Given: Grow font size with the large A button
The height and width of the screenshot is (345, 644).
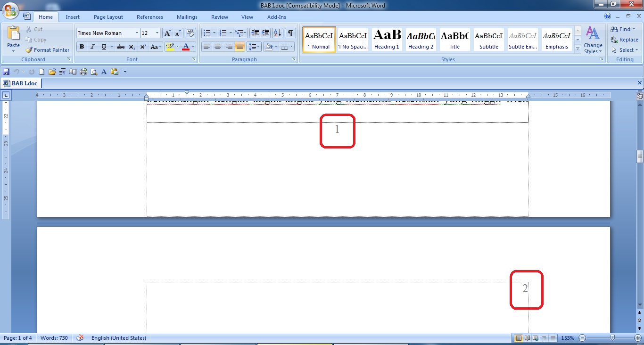Looking at the screenshot, I should point(167,33).
